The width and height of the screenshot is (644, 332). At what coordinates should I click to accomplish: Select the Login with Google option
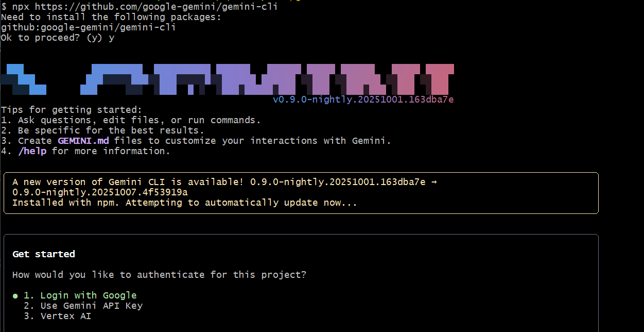pos(80,295)
